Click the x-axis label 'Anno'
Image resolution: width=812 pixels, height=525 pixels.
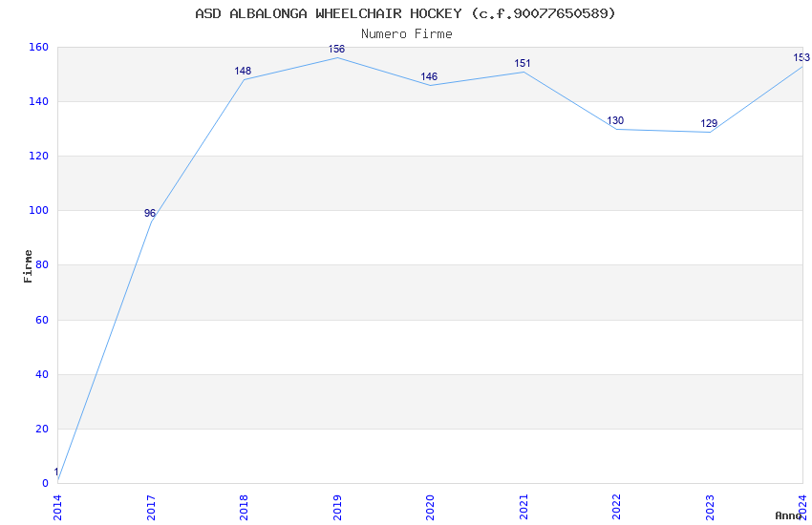coord(788,515)
